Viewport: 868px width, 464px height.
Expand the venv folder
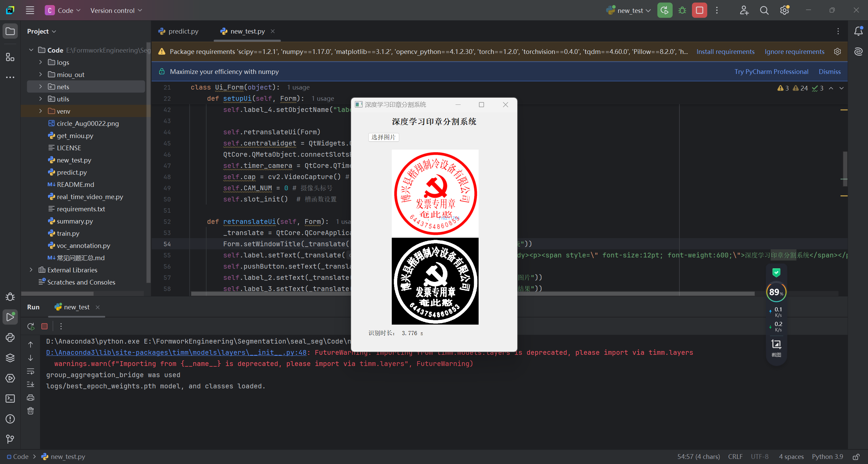40,111
